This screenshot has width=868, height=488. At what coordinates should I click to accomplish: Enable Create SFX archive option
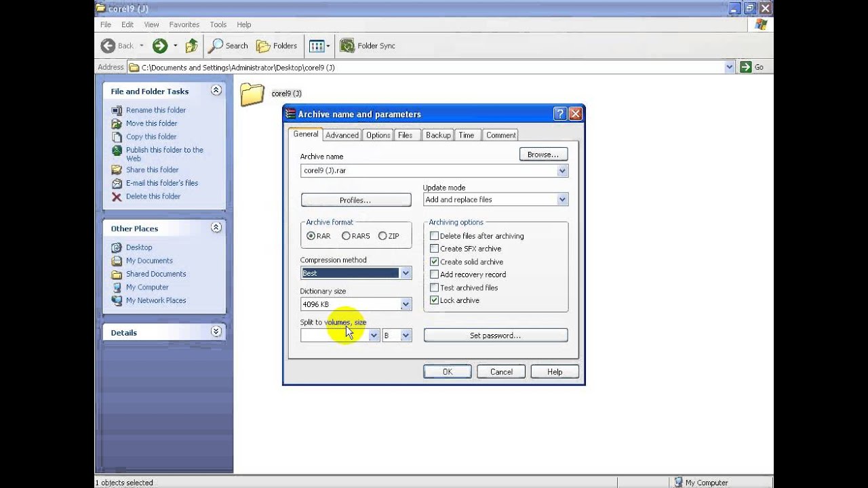click(435, 249)
